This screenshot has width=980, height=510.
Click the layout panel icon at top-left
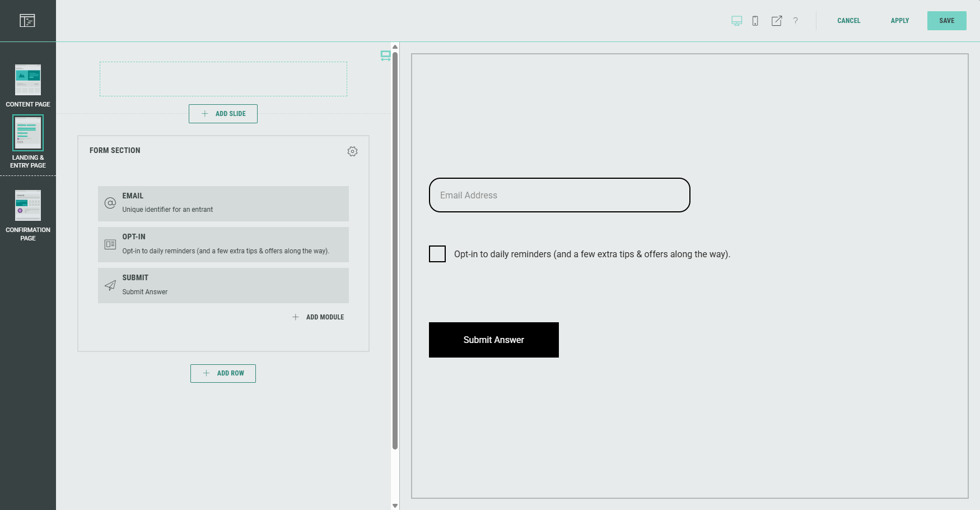click(27, 21)
